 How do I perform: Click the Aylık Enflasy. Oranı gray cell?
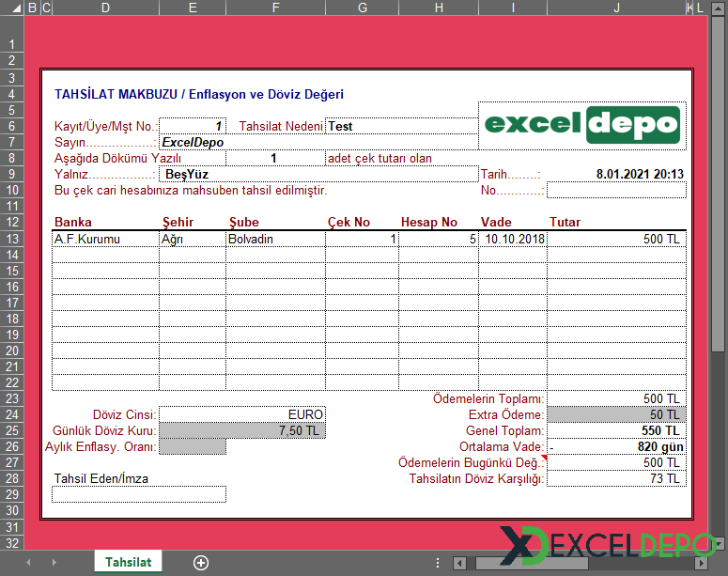tap(193, 446)
